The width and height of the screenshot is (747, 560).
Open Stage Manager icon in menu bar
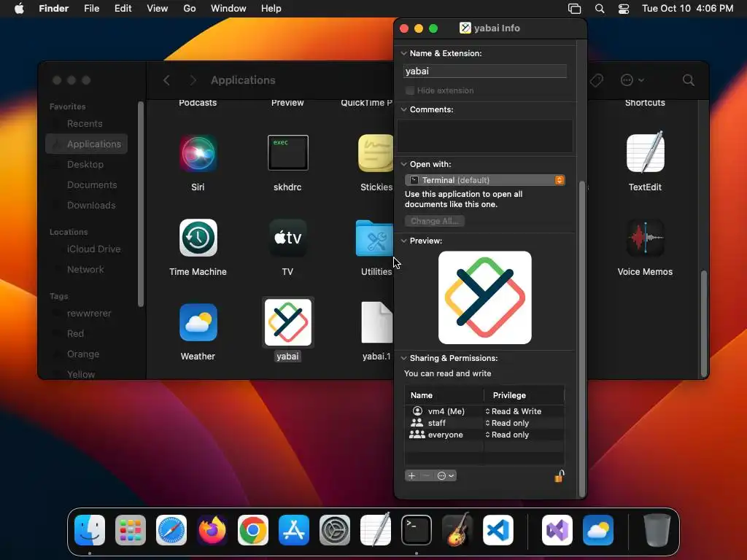(575, 9)
